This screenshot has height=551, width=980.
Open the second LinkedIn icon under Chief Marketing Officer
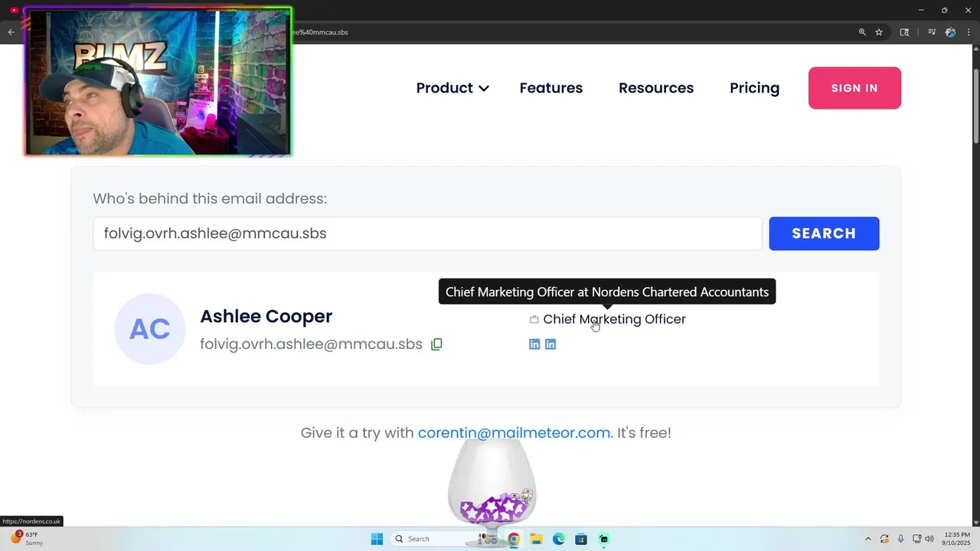tap(550, 344)
